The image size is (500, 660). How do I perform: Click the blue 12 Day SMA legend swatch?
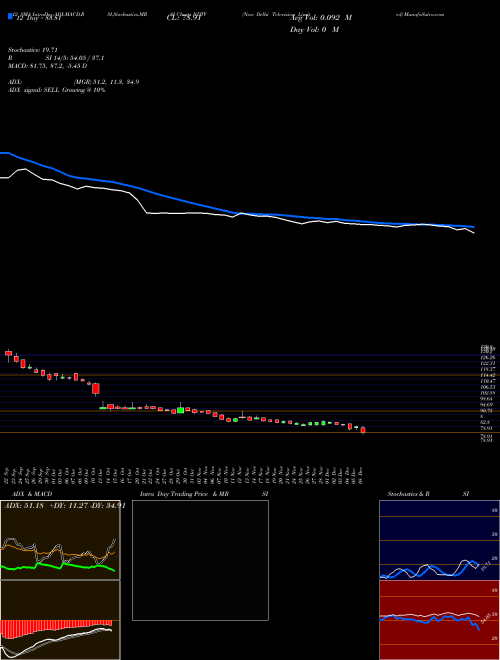pos(10,17)
